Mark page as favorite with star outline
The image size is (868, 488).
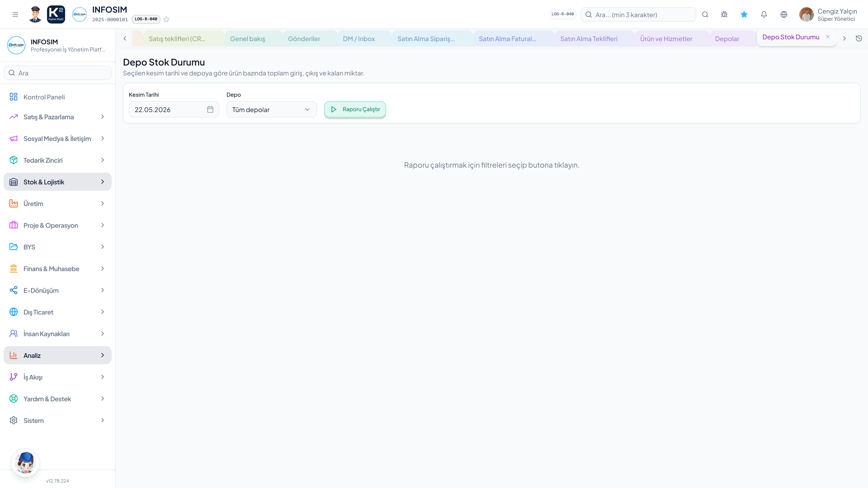[166, 19]
